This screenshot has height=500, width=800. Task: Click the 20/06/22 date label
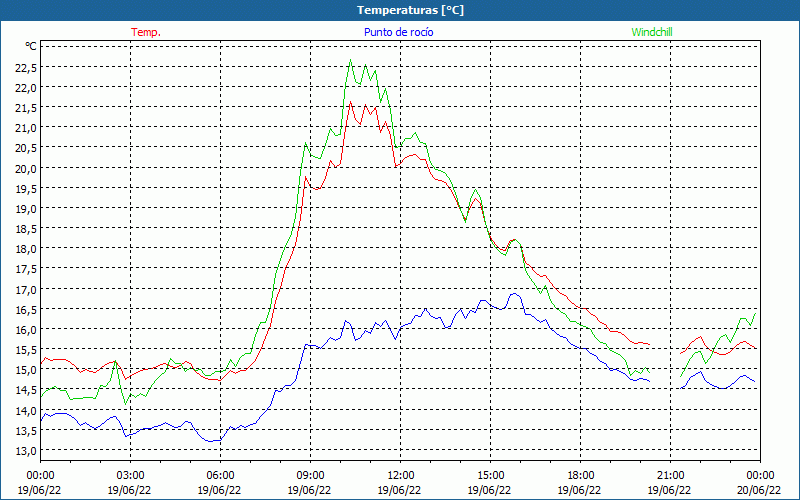click(x=760, y=490)
